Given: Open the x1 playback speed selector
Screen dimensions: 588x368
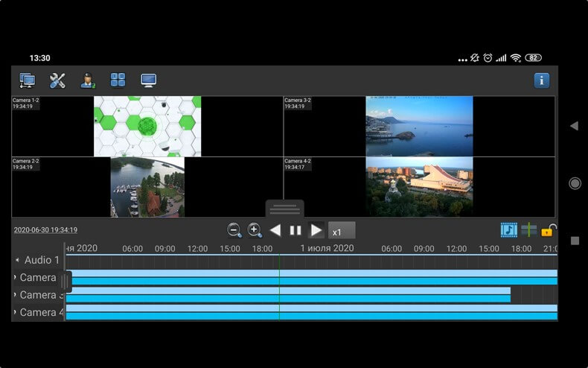Looking at the screenshot, I should 342,231.
